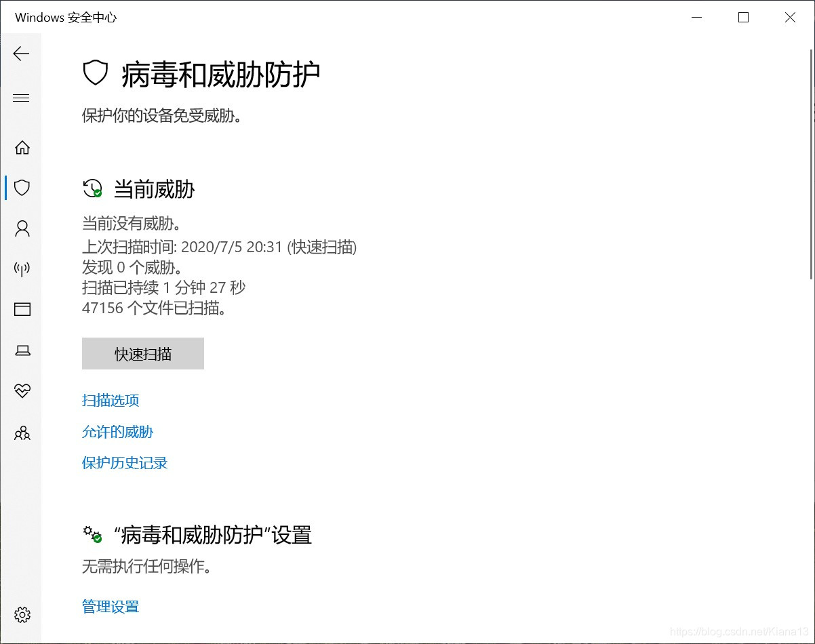Open Family options people icon
The width and height of the screenshot is (815, 644).
[22, 432]
